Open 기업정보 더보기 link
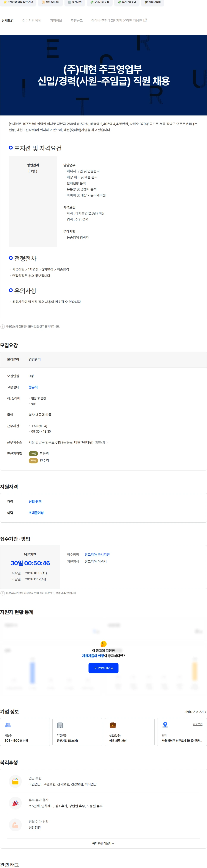The image size is (207, 868). click(195, 712)
